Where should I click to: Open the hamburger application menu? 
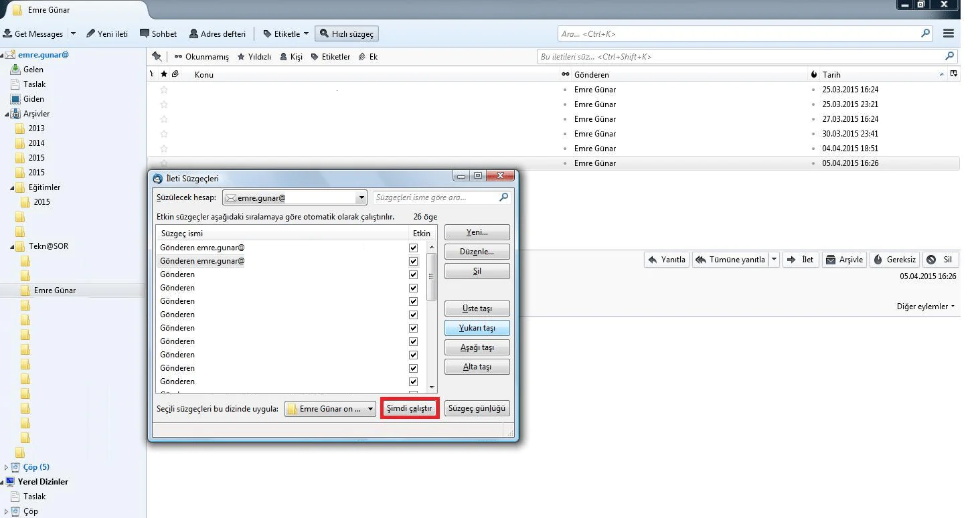pos(949,33)
